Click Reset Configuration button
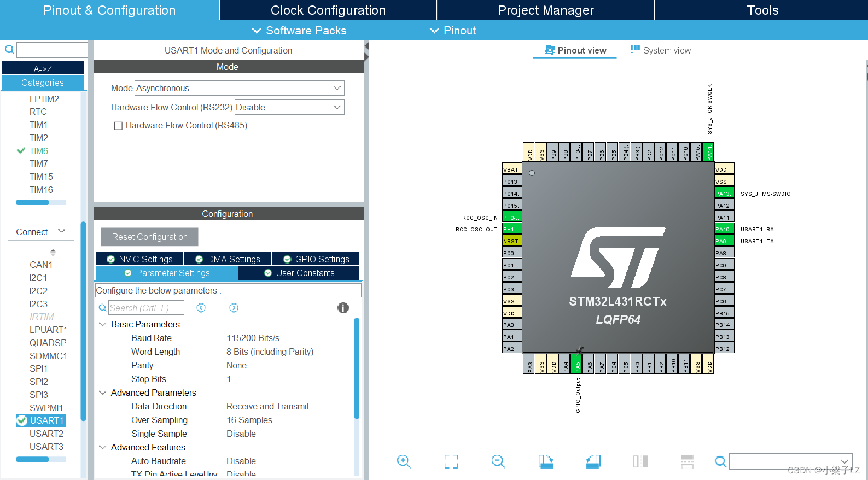Screen dimensions: 868x480 [150, 237]
